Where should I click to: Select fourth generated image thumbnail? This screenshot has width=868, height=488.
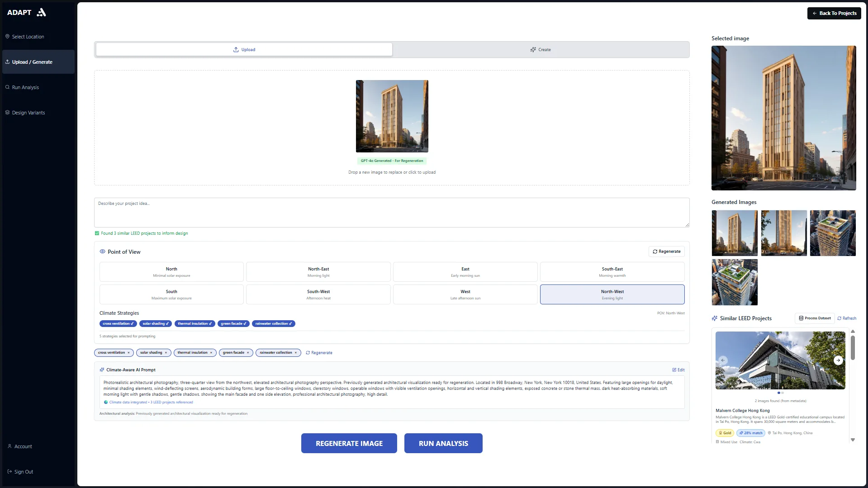click(x=734, y=282)
